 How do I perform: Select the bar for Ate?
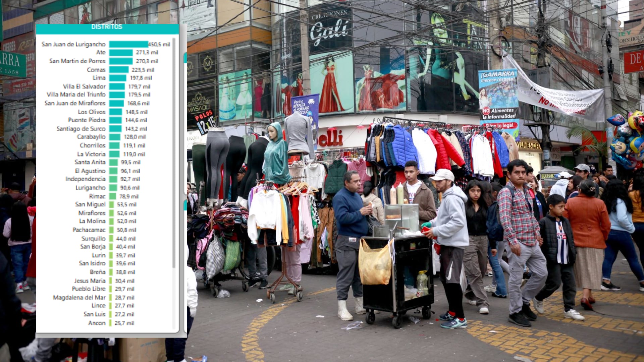[x=121, y=53]
